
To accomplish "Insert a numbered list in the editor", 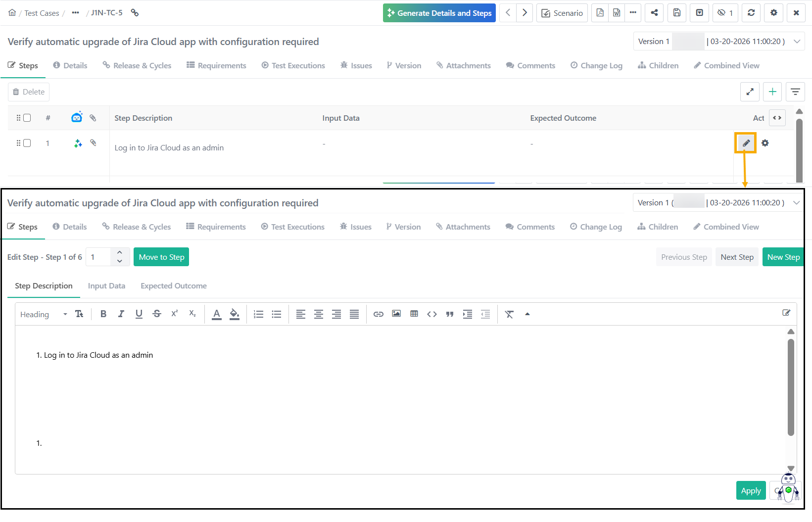I will (x=258, y=314).
